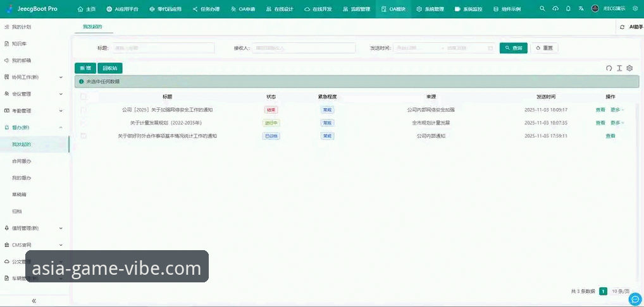Expand the 值班管理(新) sidebar group
The image size is (644, 307).
35,228
